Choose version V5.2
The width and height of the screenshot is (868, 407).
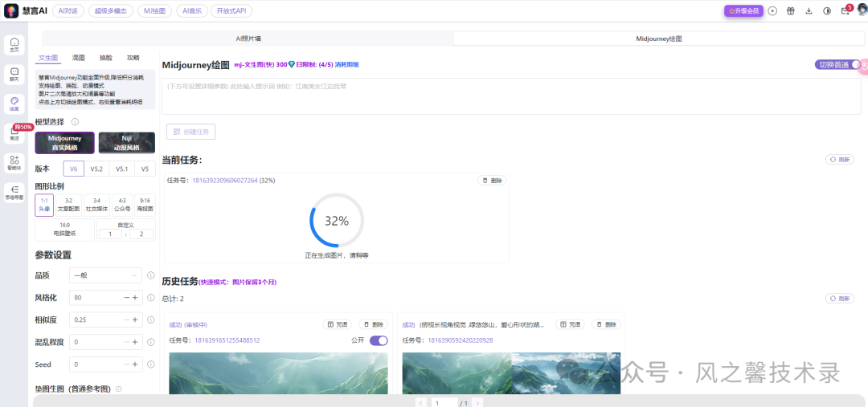point(97,169)
